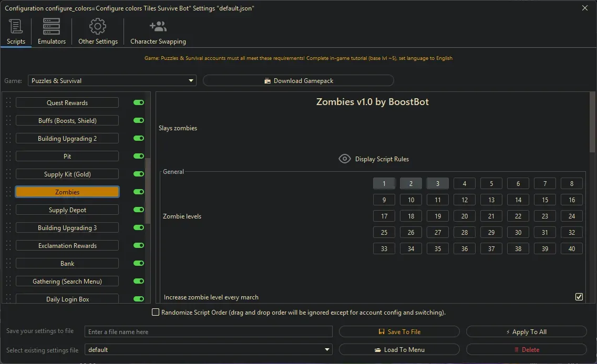Select the Building Upgrading 2 script
The width and height of the screenshot is (597, 364).
tap(67, 139)
